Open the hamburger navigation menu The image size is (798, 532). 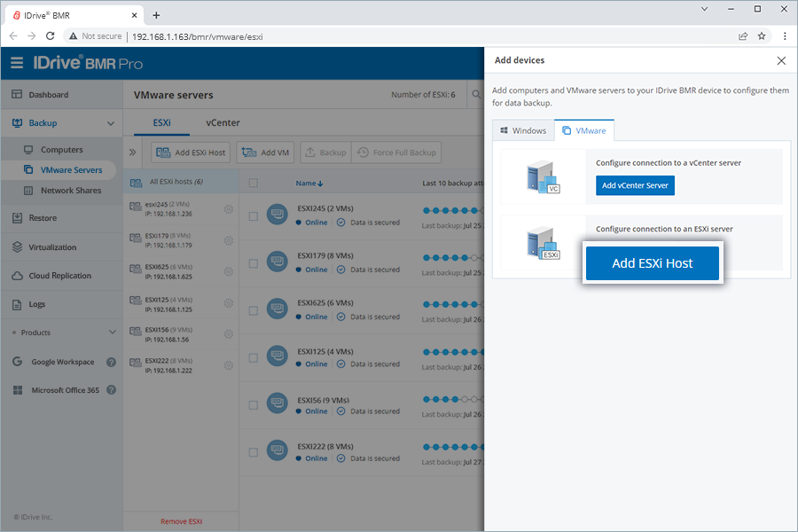point(17,63)
